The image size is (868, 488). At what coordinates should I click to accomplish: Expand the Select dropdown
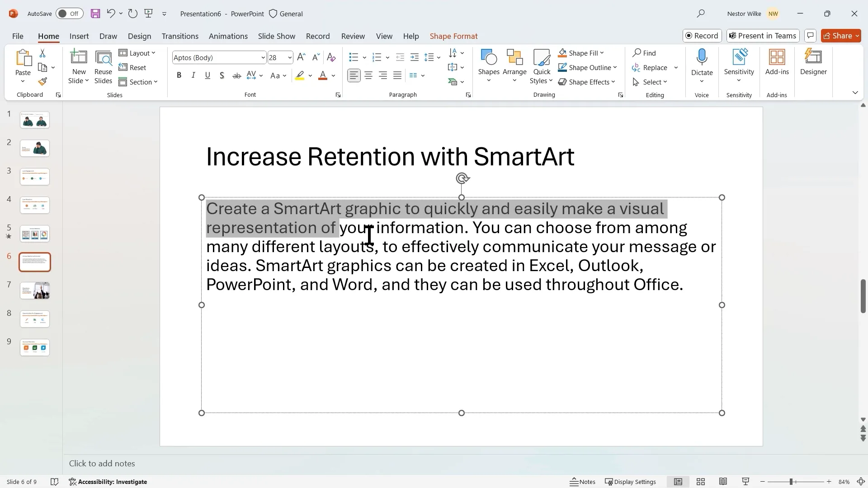[650, 82]
